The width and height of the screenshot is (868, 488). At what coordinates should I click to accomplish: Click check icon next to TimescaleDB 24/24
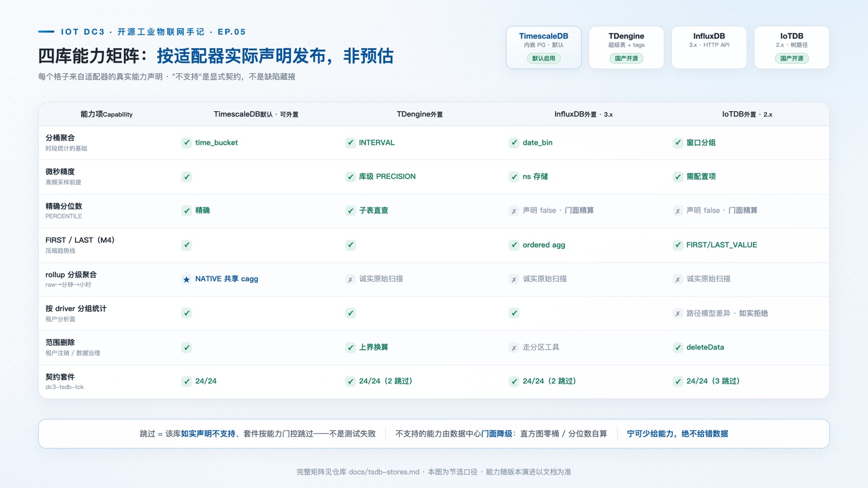pos(187,381)
